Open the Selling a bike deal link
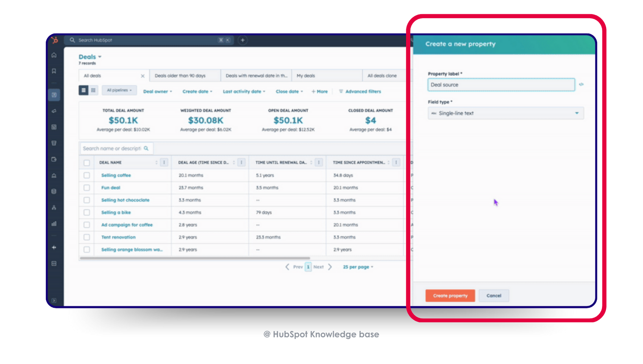 [116, 212]
